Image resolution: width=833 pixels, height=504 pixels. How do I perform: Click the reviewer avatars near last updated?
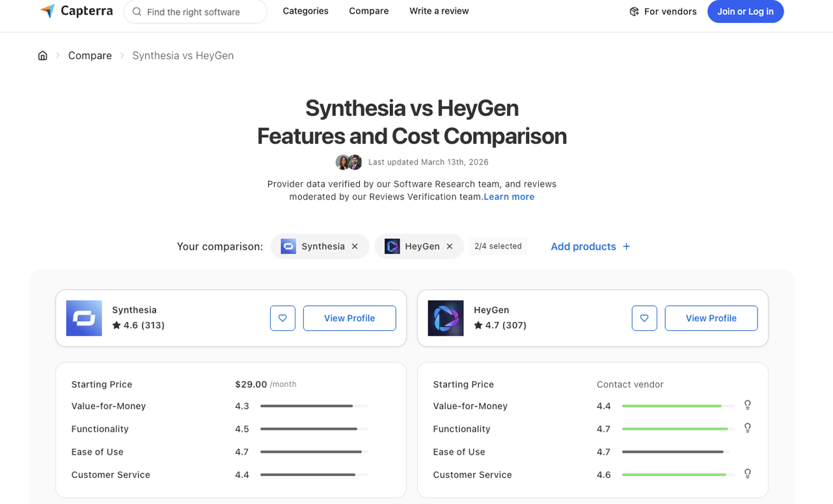pos(349,162)
